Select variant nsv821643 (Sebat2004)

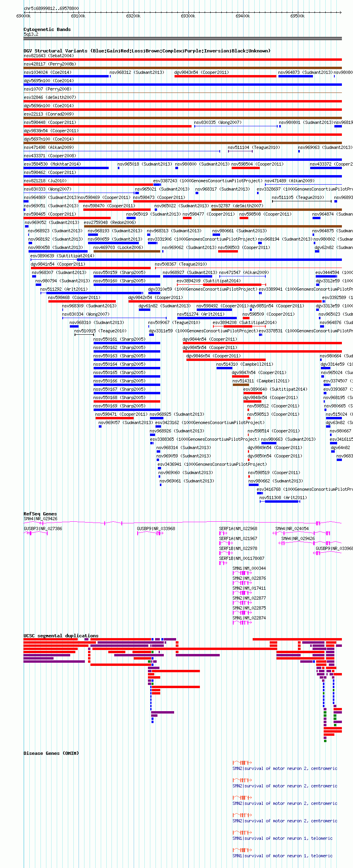click(x=49, y=56)
